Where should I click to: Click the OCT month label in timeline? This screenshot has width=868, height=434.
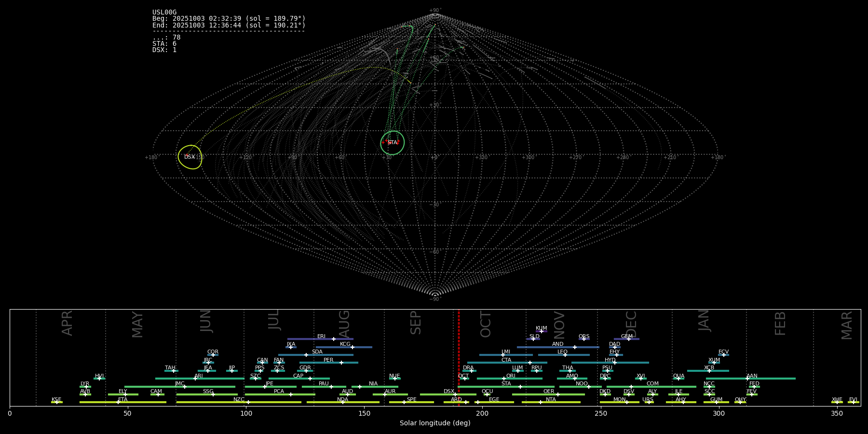click(486, 324)
